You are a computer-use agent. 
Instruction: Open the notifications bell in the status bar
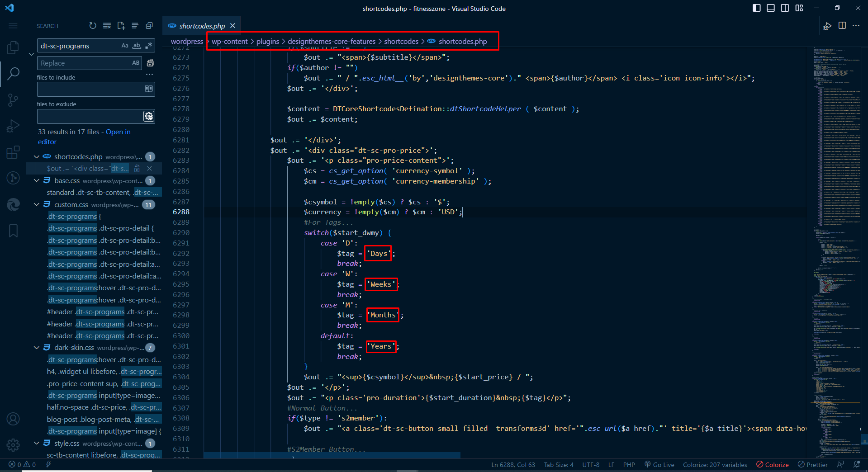[857, 465]
